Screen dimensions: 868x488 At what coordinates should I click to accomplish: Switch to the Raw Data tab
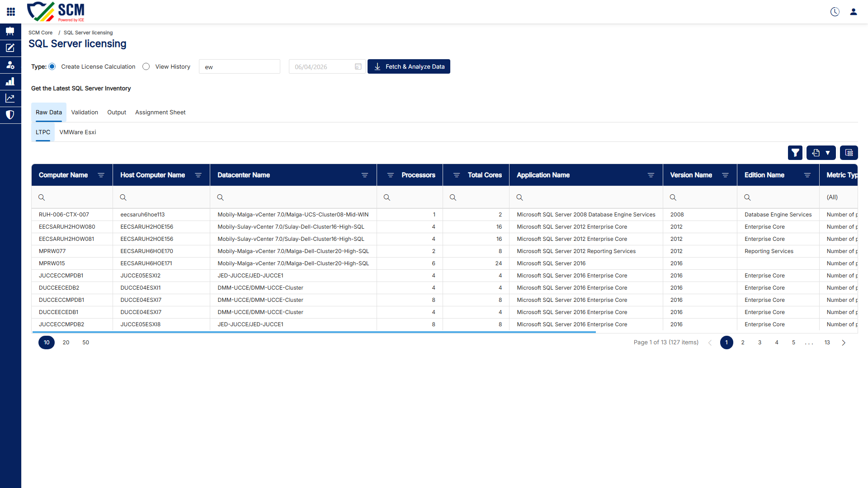[x=49, y=113]
